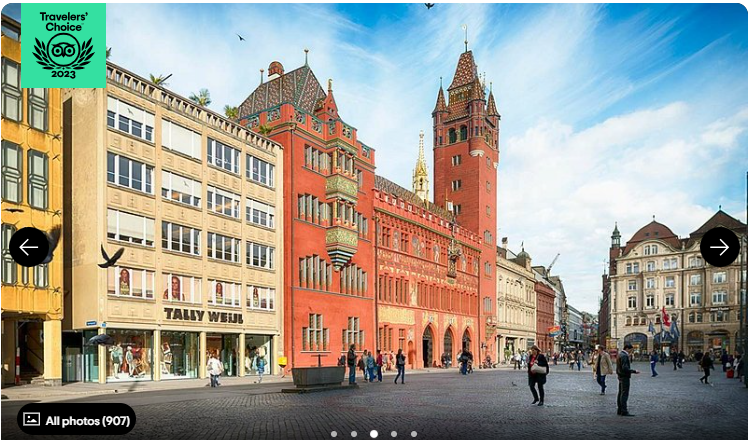Jump to the last carousel dot
748x440 pixels.
click(414, 434)
